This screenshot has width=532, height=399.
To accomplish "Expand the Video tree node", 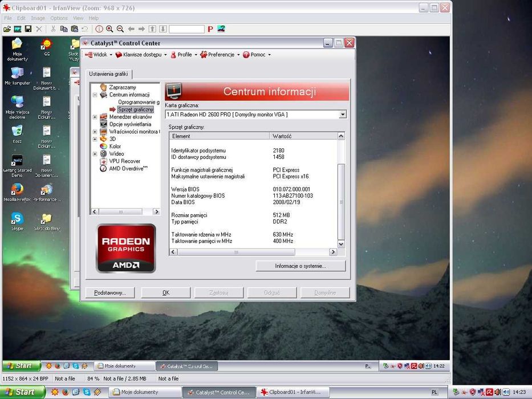I will [x=95, y=154].
